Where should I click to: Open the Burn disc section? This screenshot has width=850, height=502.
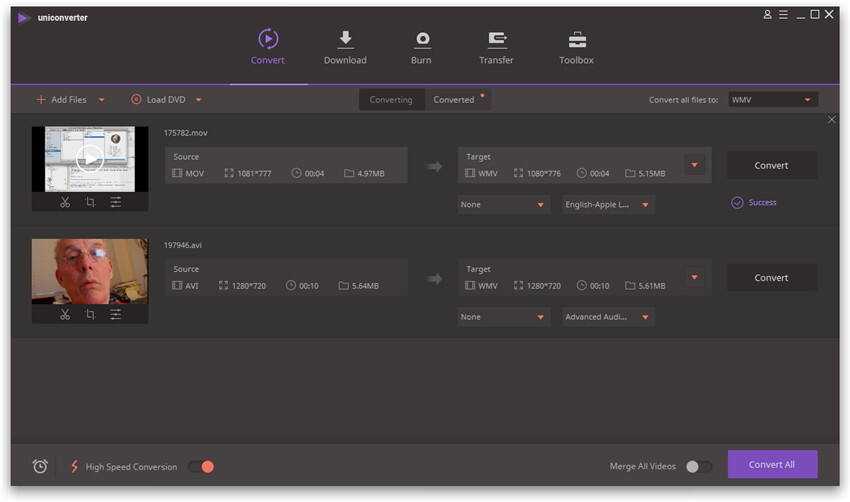pos(421,47)
